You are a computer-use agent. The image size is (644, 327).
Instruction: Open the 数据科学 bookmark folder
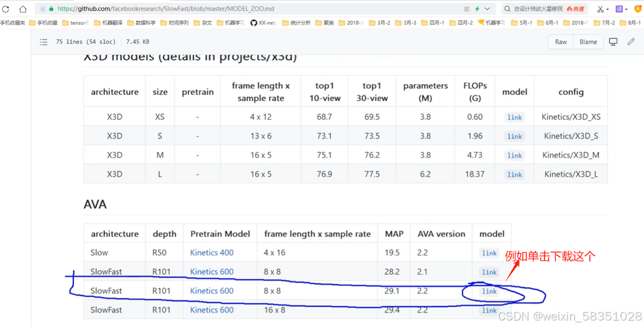click(x=141, y=23)
